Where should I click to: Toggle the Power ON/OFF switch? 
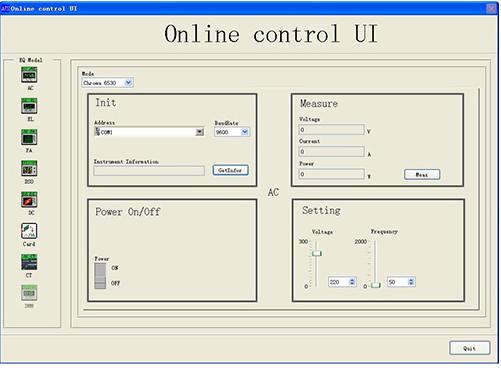tap(100, 276)
